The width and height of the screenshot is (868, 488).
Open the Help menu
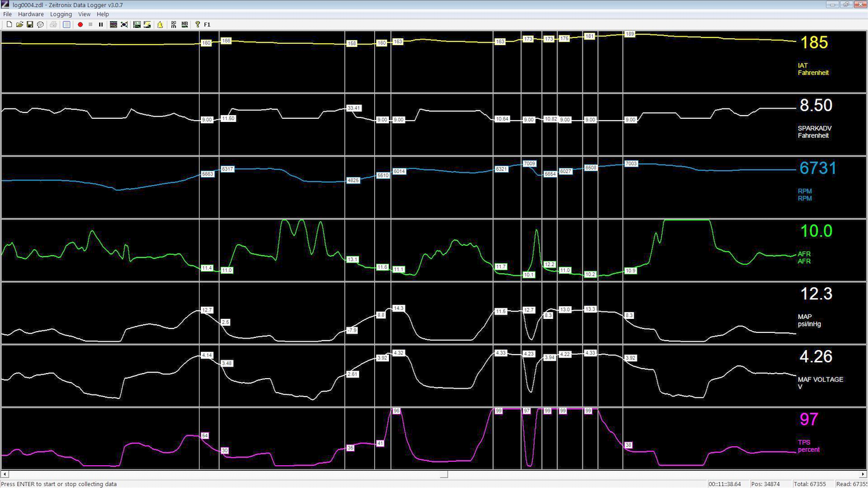pyautogui.click(x=102, y=14)
